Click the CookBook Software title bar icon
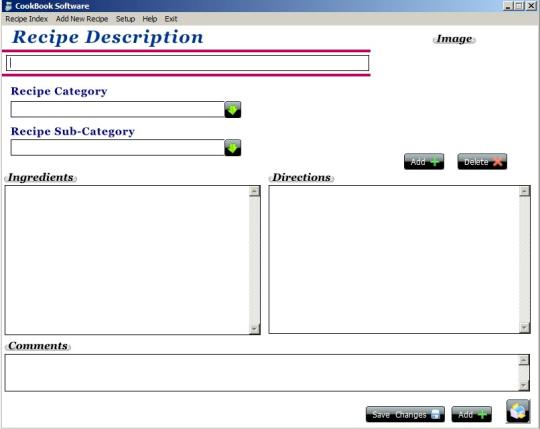Screen dimensions: 540x429 click(x=9, y=6)
